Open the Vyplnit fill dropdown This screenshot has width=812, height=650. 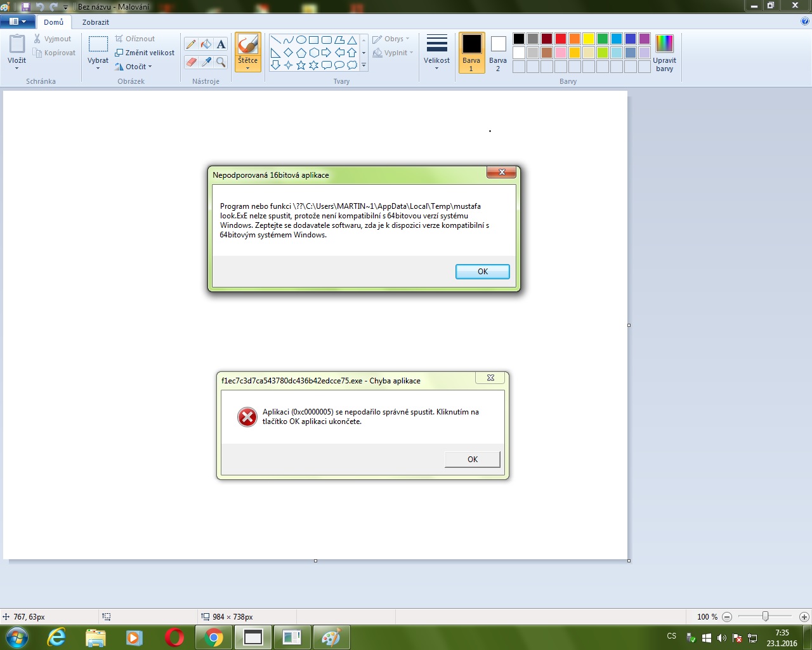point(393,53)
